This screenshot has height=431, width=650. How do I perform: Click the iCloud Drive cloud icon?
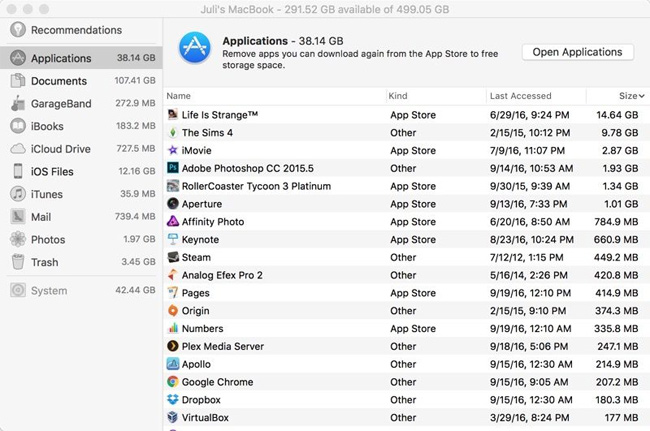pyautogui.click(x=18, y=148)
